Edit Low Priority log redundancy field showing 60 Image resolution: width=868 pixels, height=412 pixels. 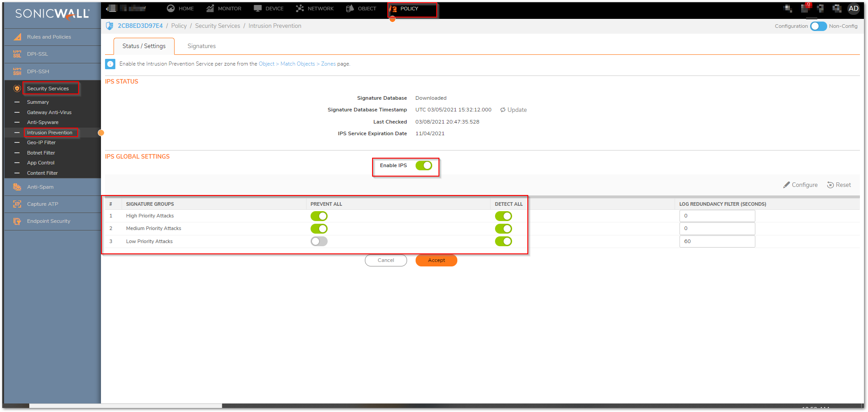point(717,241)
